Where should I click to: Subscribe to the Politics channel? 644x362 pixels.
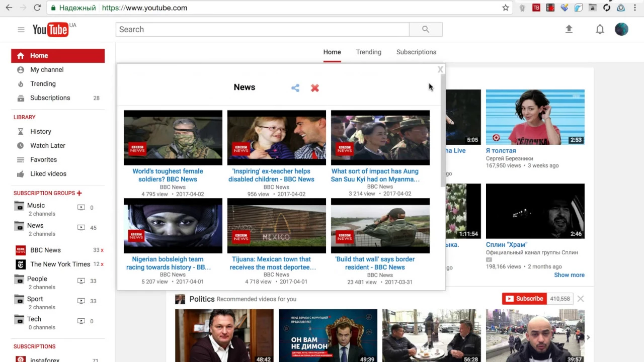[x=524, y=299]
